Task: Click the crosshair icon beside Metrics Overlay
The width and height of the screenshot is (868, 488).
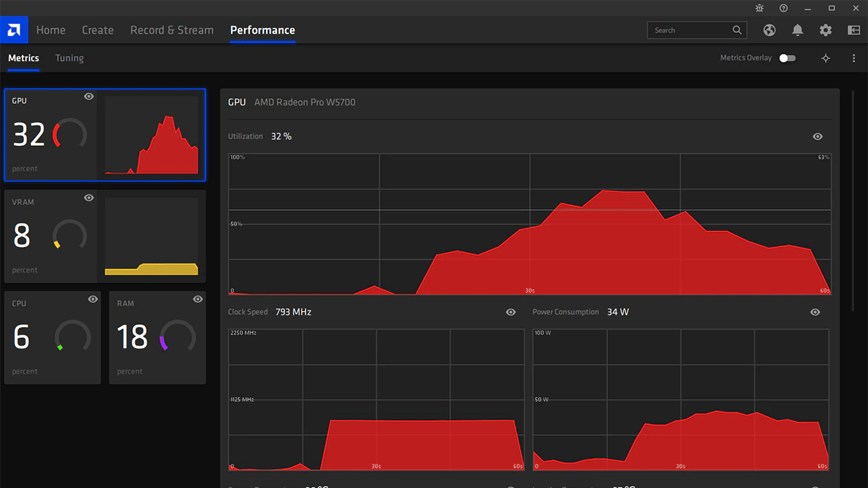Action: (x=826, y=59)
